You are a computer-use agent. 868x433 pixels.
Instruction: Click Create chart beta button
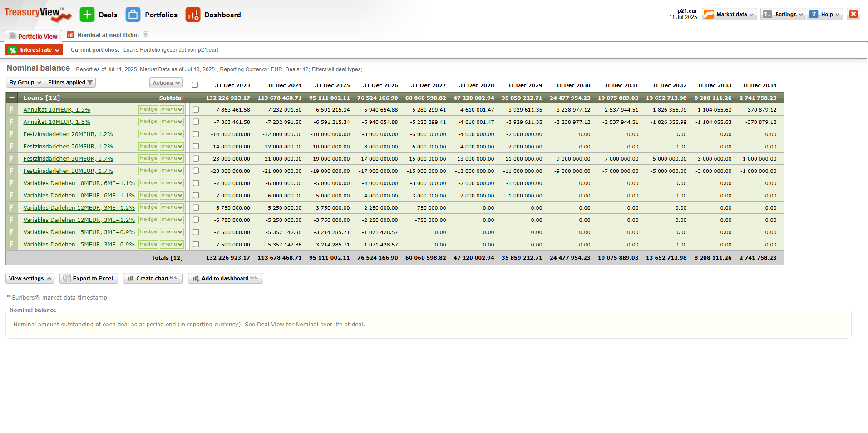click(153, 279)
